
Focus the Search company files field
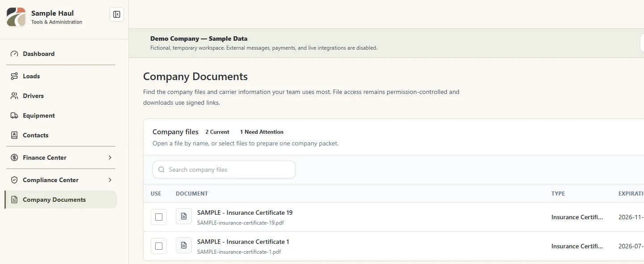[224, 170]
